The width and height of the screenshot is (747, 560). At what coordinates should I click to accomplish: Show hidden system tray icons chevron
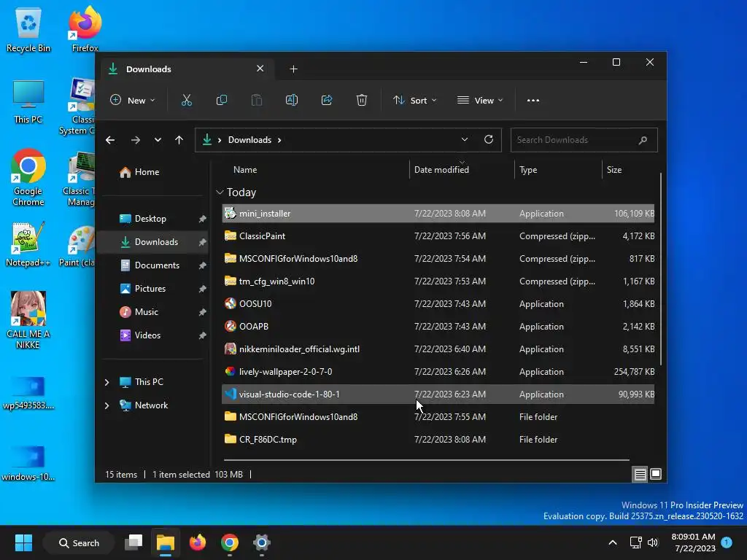click(613, 542)
